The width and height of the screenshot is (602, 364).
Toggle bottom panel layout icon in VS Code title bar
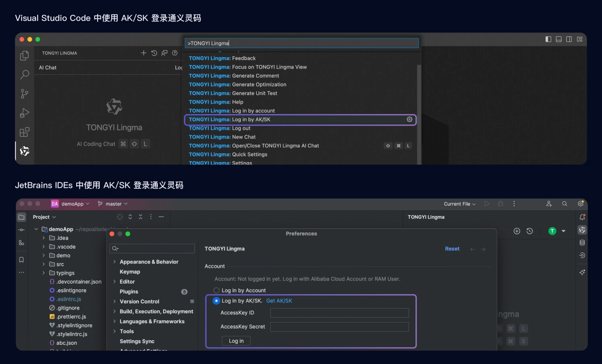tap(559, 39)
